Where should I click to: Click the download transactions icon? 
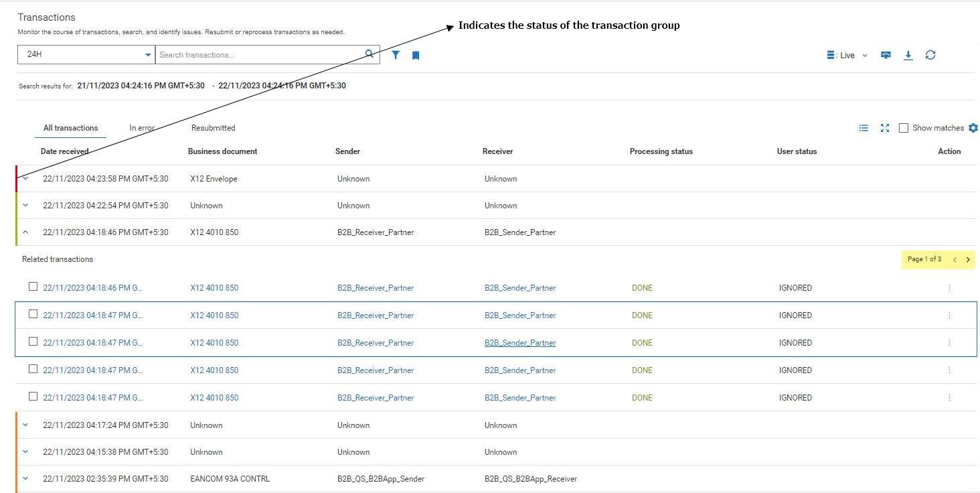coord(908,55)
